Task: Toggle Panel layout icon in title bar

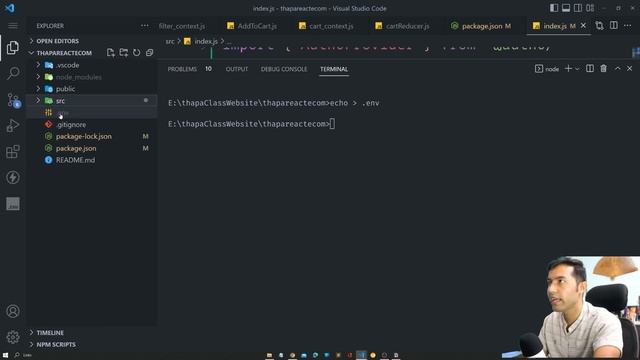Action: pos(566,8)
